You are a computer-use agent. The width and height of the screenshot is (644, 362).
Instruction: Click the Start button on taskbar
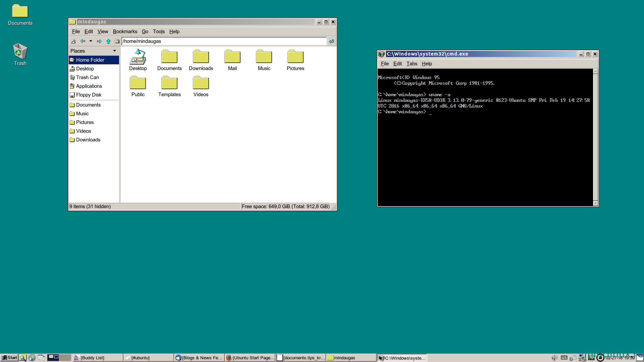pyautogui.click(x=9, y=358)
